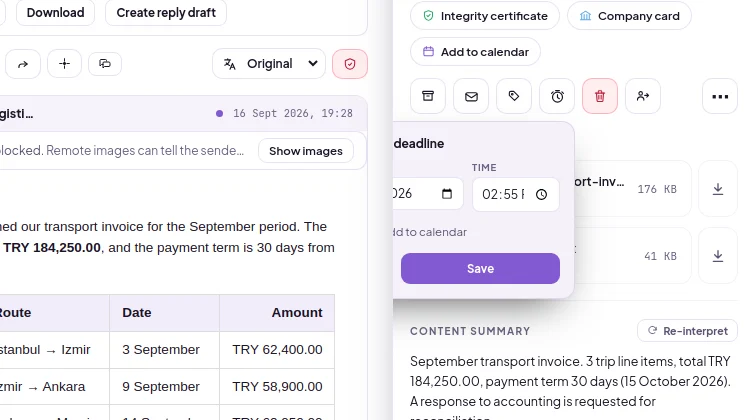Screen dimensions: 756x420
Task: Open the Original language dropdown
Action: click(x=269, y=64)
